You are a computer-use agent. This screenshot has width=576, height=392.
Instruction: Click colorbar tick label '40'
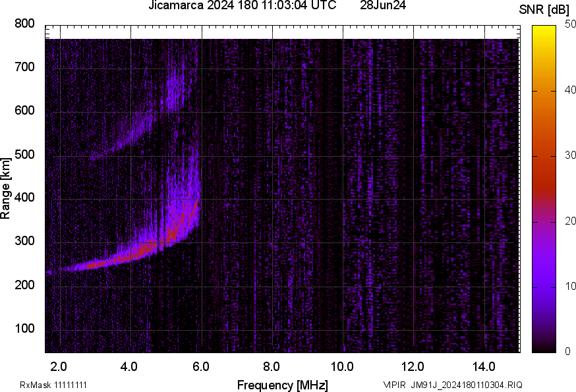pos(571,90)
